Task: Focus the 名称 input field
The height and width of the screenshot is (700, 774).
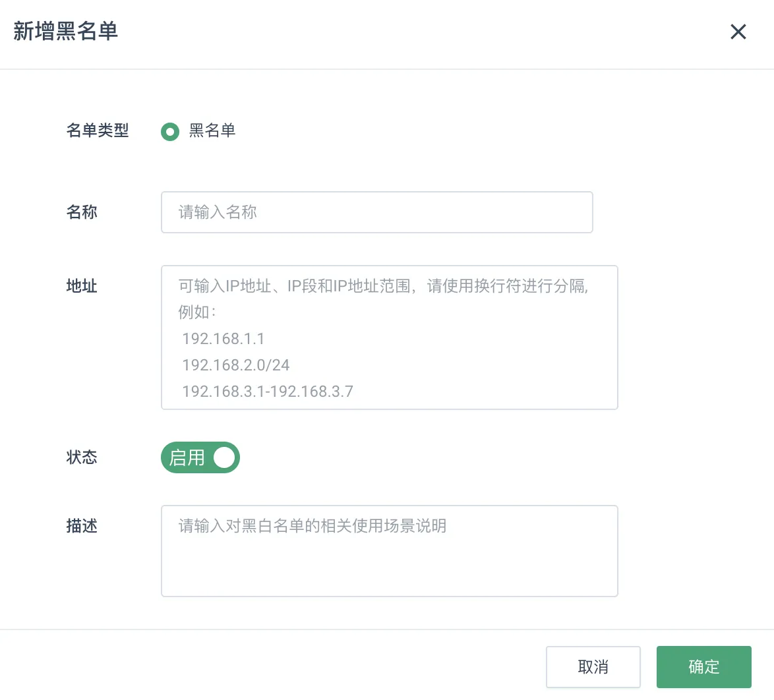Action: (376, 212)
